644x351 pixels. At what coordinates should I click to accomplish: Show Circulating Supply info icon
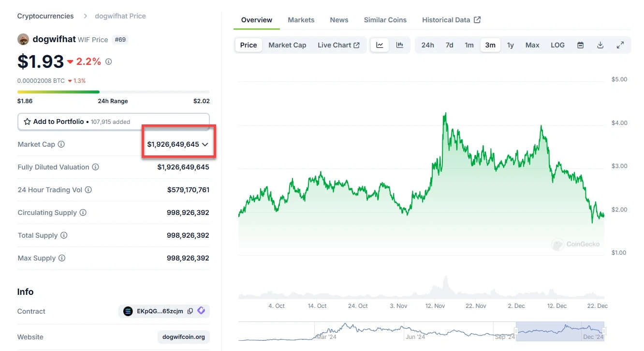[83, 213]
